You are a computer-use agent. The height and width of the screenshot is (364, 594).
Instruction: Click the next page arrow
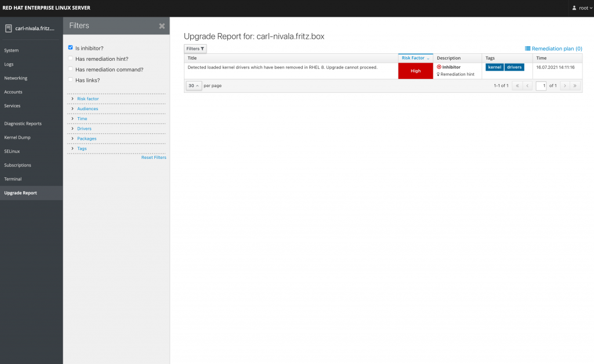tap(564, 86)
